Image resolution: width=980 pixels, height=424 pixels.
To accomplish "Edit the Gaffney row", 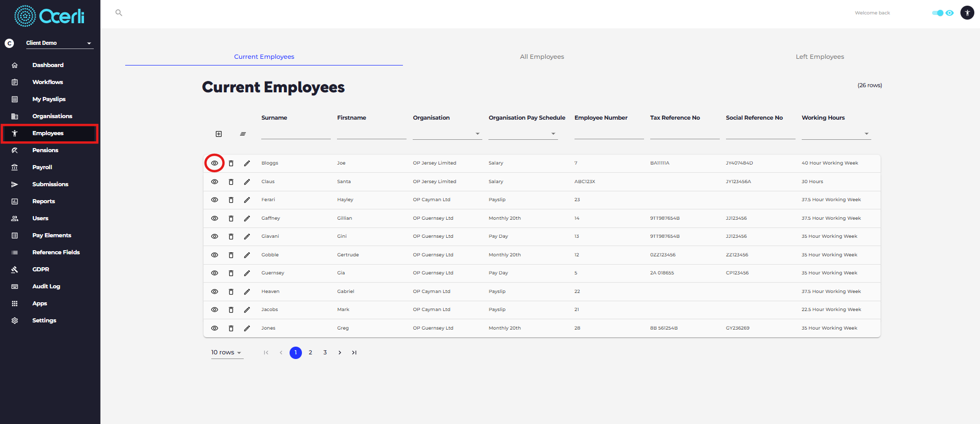I will [x=247, y=218].
